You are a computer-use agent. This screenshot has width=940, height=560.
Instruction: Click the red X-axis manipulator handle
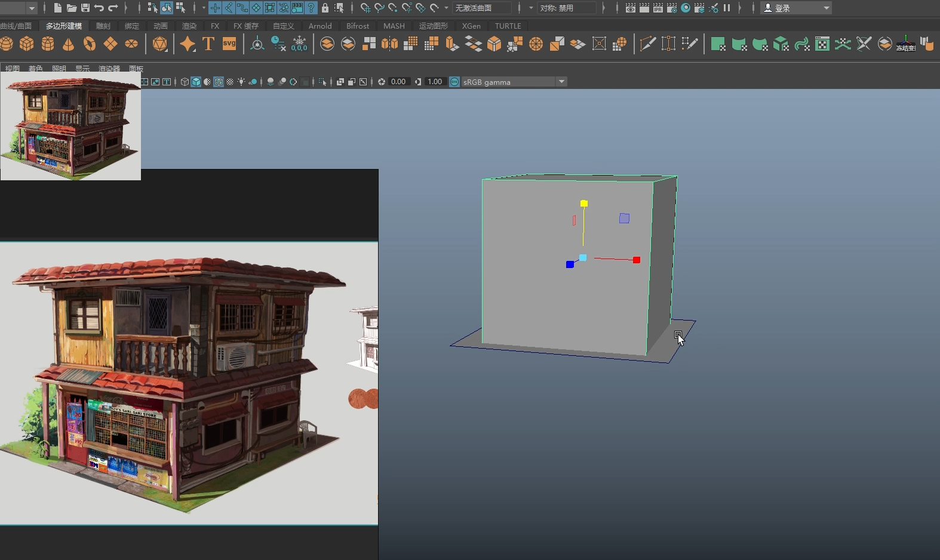coord(637,260)
